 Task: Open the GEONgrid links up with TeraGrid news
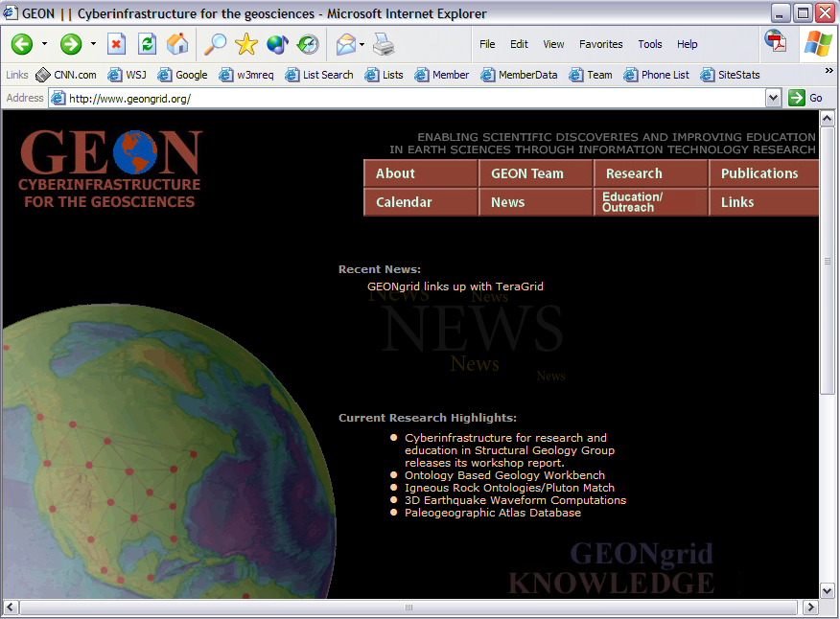coord(455,287)
